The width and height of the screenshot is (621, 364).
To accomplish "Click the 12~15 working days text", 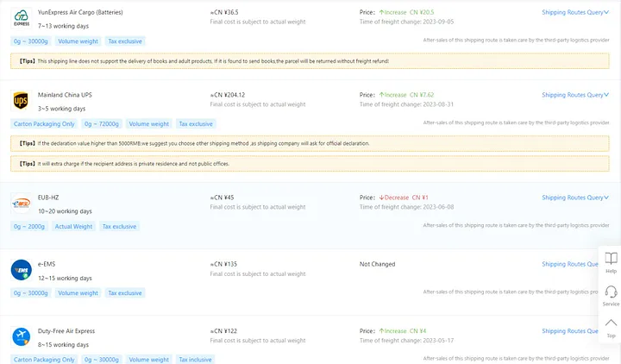I will tap(65, 279).
